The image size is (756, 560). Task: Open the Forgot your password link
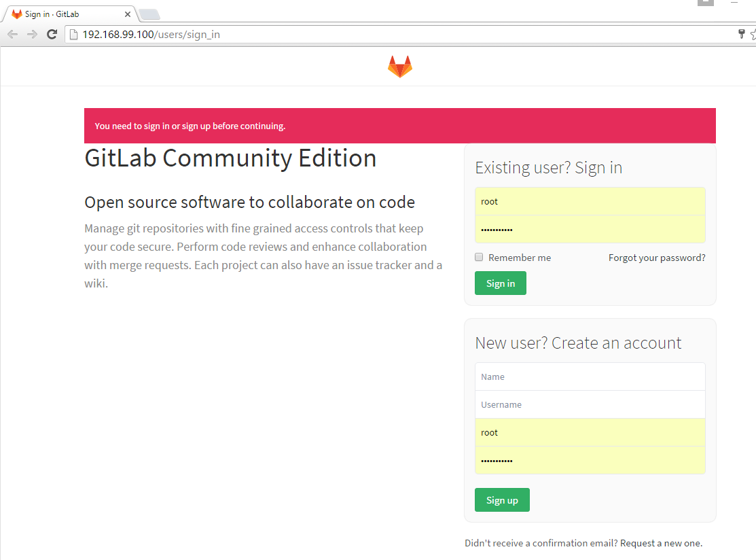[x=657, y=258]
